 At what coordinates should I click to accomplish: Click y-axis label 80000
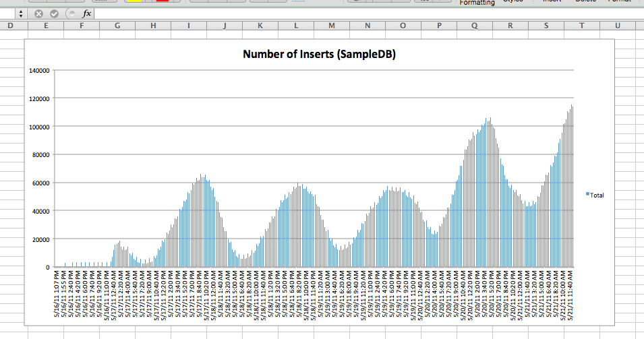click(41, 155)
